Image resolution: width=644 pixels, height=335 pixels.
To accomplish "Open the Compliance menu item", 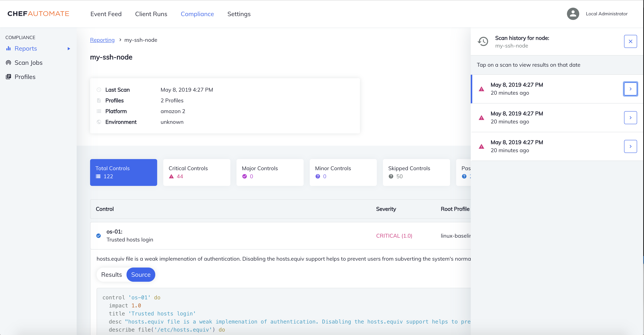I will pos(197,14).
